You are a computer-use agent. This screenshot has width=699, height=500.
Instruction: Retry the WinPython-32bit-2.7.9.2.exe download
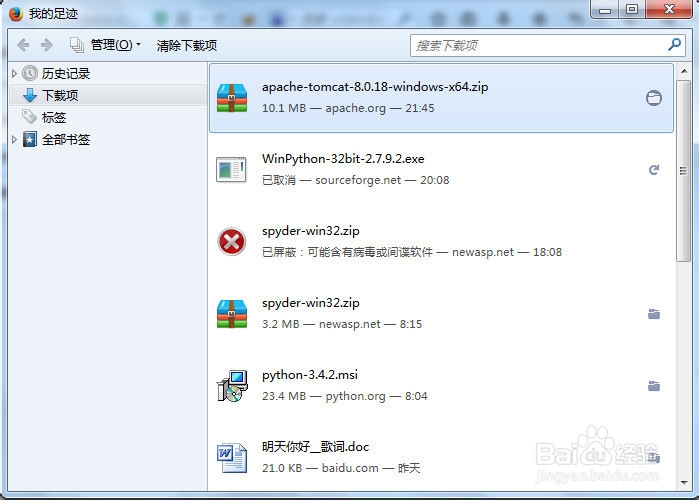click(654, 170)
